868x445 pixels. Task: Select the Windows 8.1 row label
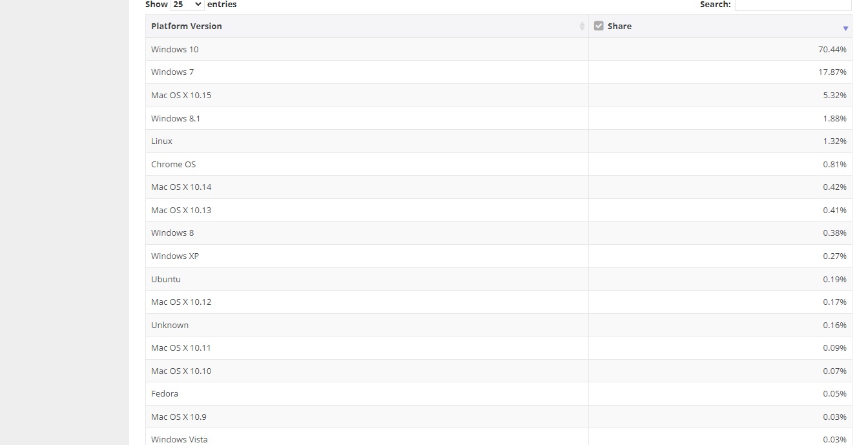click(x=176, y=118)
